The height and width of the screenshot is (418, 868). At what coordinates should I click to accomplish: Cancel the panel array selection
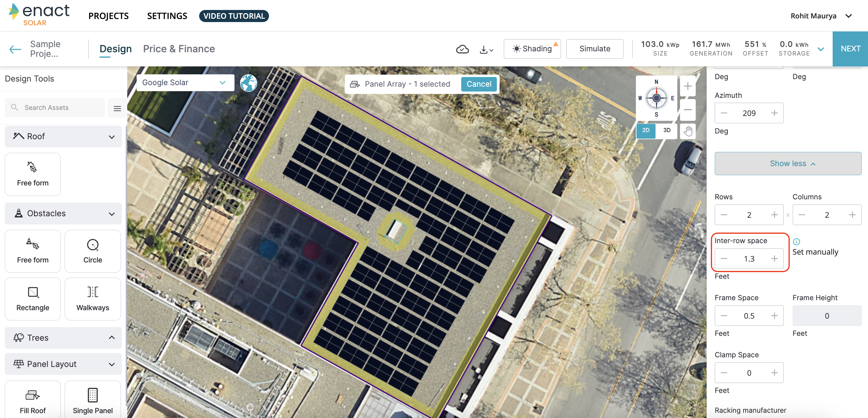pyautogui.click(x=478, y=84)
